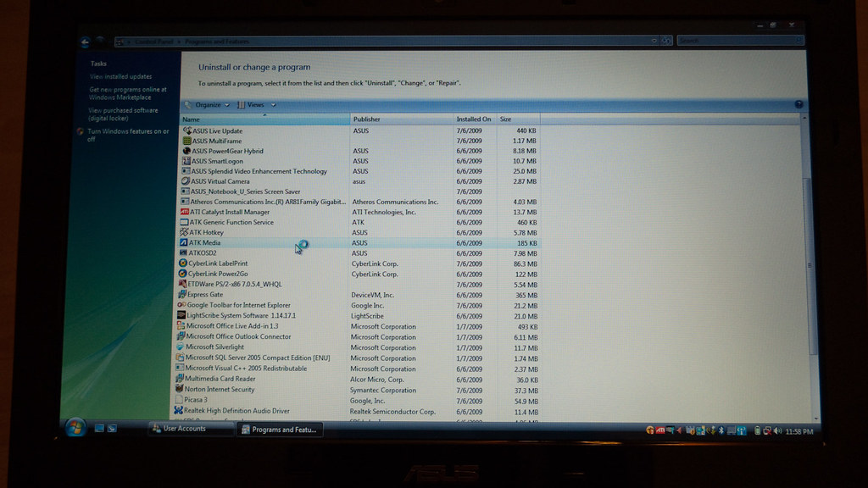Select ASUS Splendid Video Enhancement Technology row
This screenshot has height=488, width=868.
click(x=359, y=171)
